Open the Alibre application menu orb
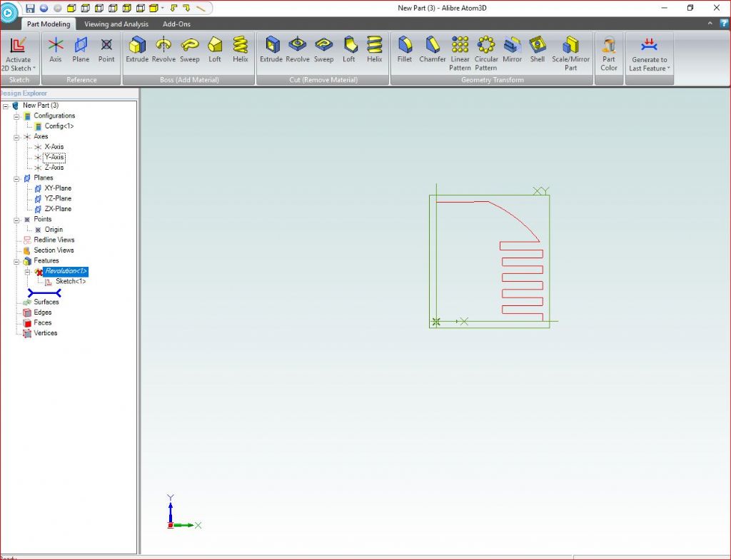731x560 pixels. [8, 12]
